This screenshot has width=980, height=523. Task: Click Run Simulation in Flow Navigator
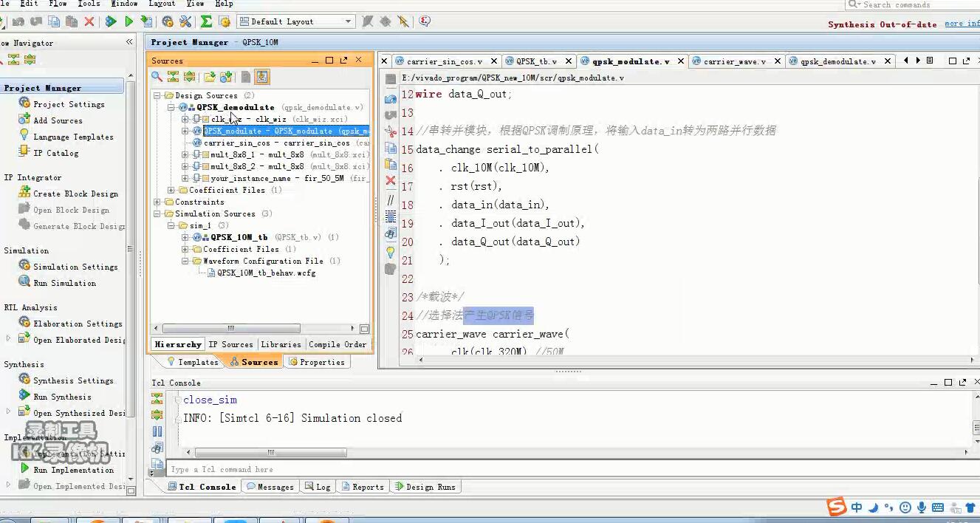pyautogui.click(x=64, y=283)
